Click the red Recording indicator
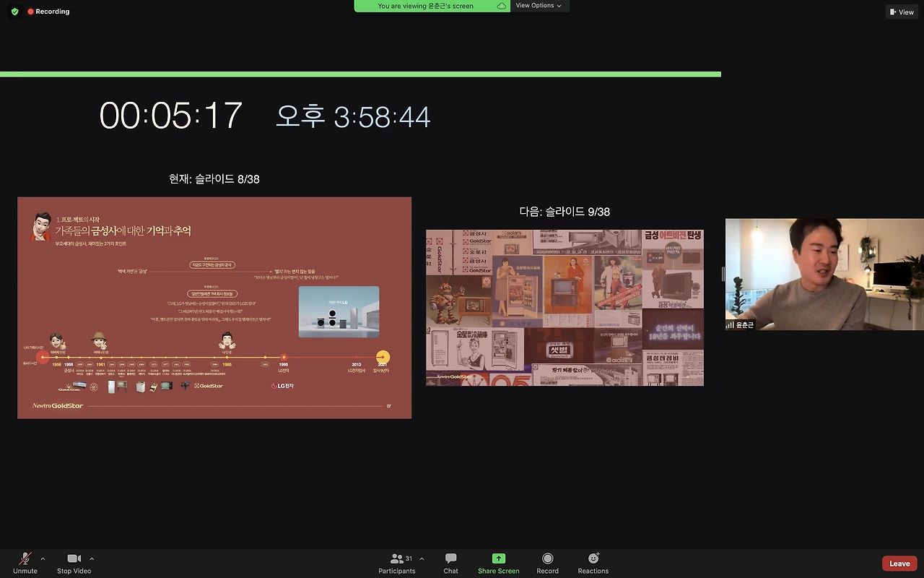This screenshot has width=924, height=578. 48,12
